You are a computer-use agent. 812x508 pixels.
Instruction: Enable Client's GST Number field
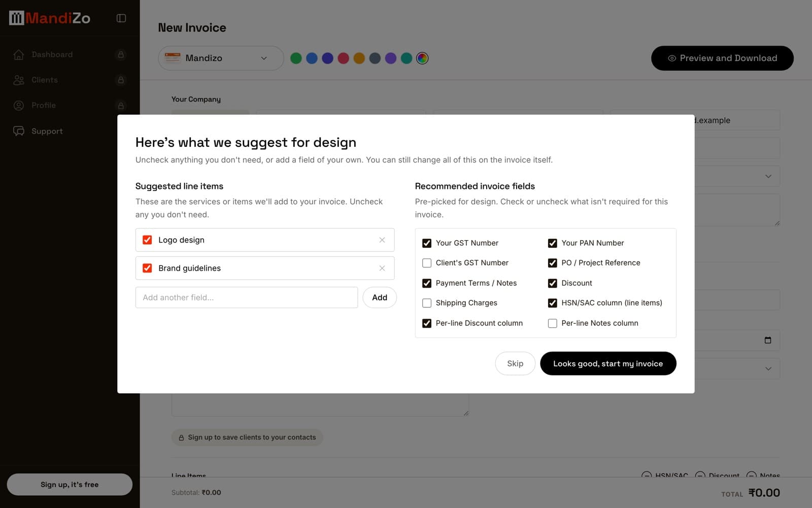click(x=427, y=263)
